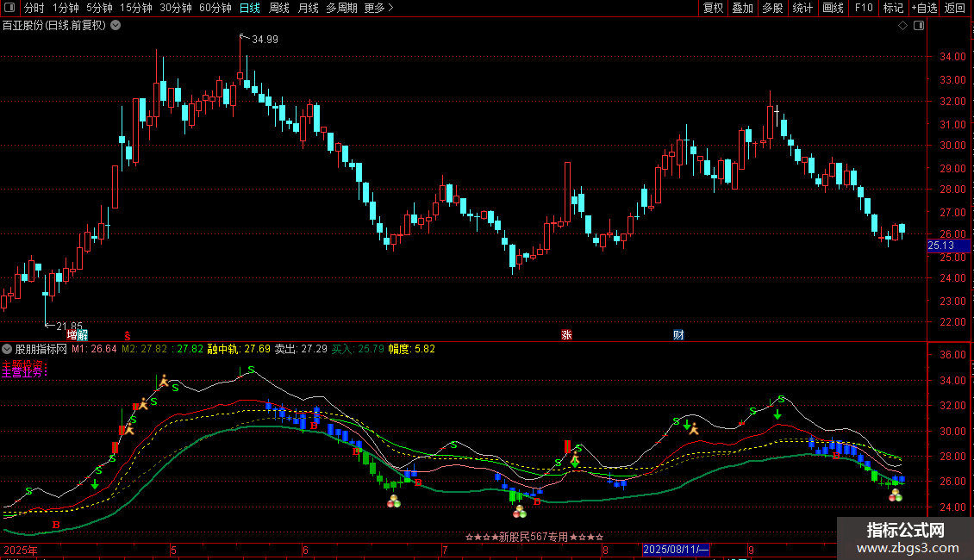Click the 买入: 25.79 value
The image size is (974, 560).
point(358,349)
